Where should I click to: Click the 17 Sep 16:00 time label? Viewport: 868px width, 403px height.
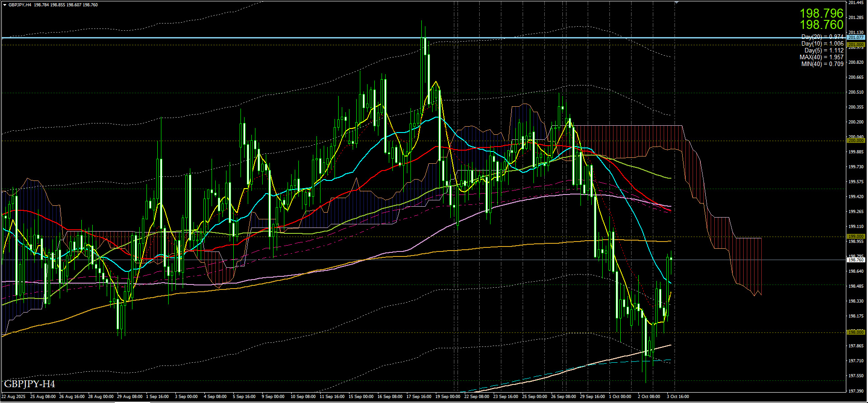[x=419, y=397]
